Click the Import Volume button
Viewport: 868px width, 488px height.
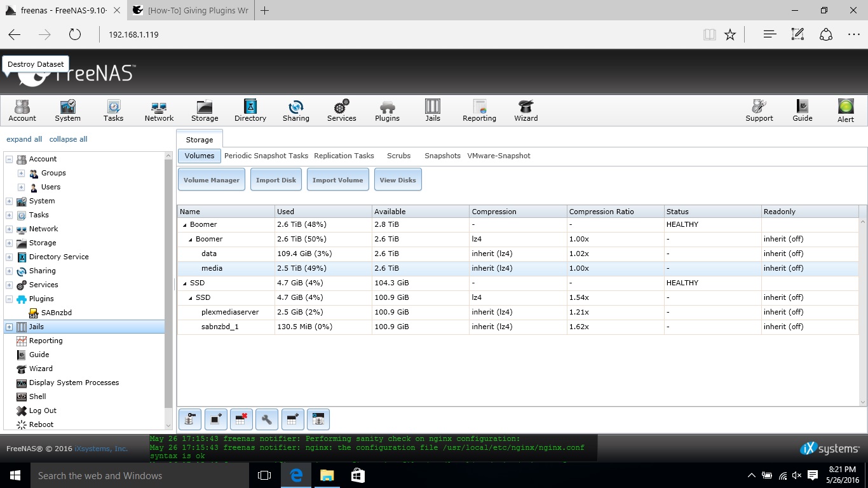337,180
